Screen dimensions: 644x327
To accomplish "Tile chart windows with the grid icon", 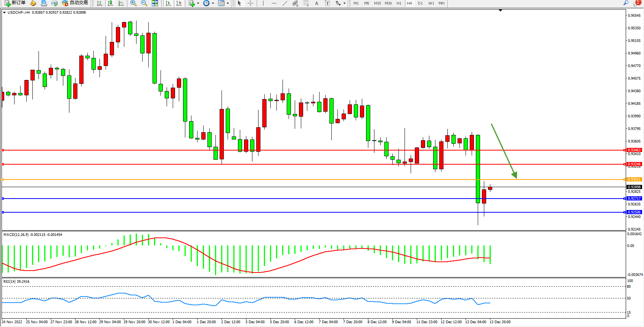I will point(155,3).
